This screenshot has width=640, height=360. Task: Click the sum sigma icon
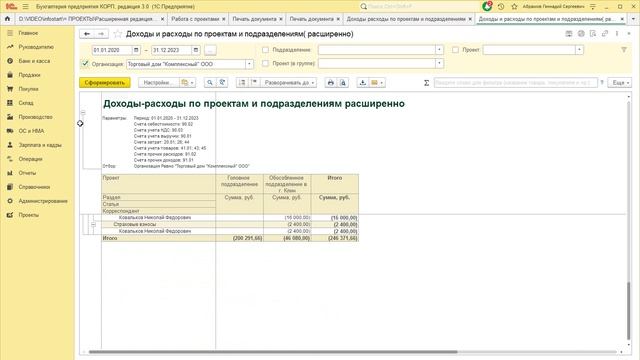tap(426, 83)
